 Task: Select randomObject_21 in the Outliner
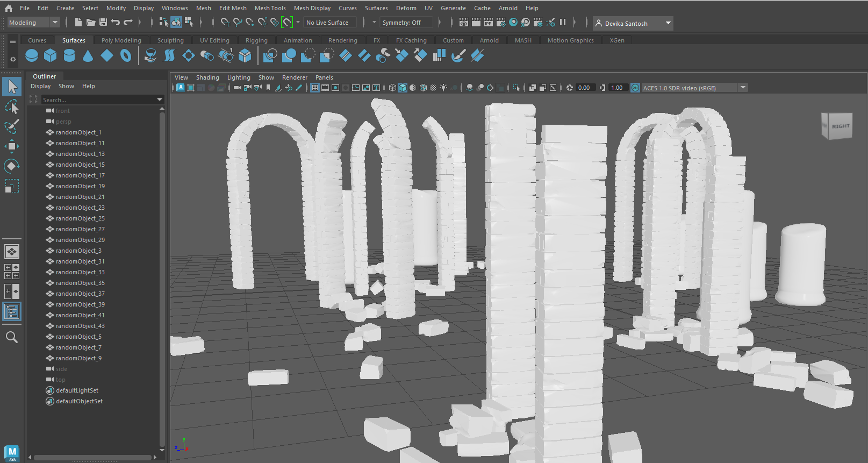[x=80, y=197]
